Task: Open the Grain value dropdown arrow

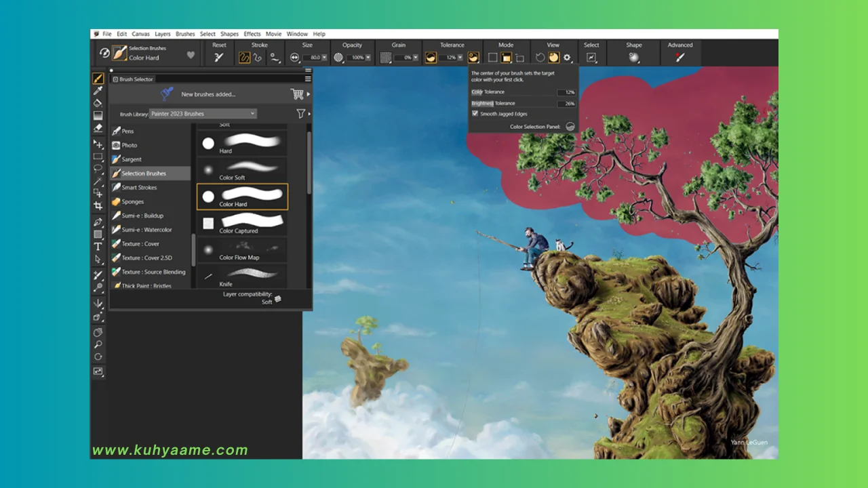Action: [416, 58]
